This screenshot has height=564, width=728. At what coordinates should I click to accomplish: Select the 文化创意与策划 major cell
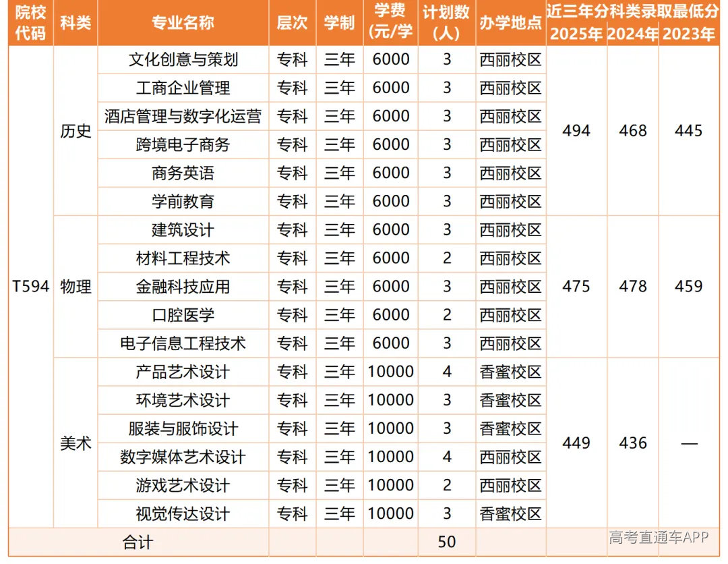coord(183,59)
